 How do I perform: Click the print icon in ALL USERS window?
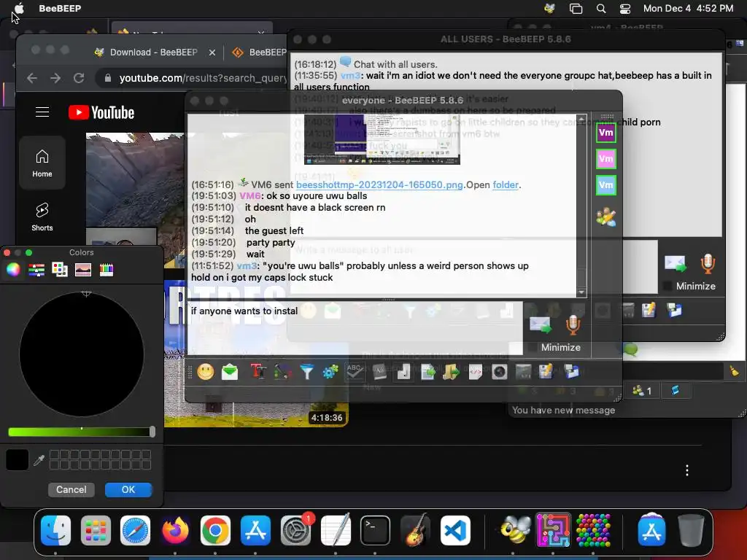(x=674, y=310)
